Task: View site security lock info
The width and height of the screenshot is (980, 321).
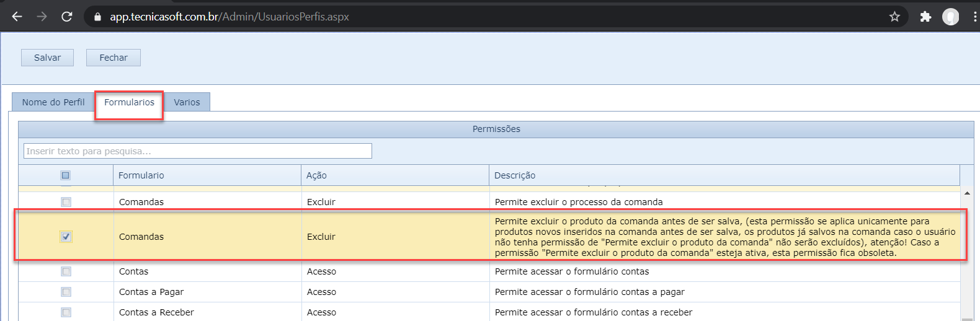Action: (x=97, y=17)
